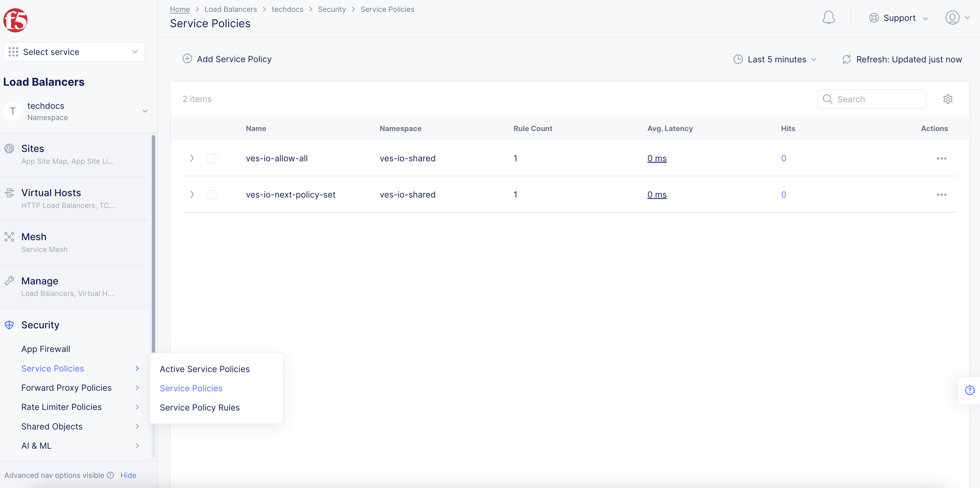Click the Refresh icon

(847, 59)
